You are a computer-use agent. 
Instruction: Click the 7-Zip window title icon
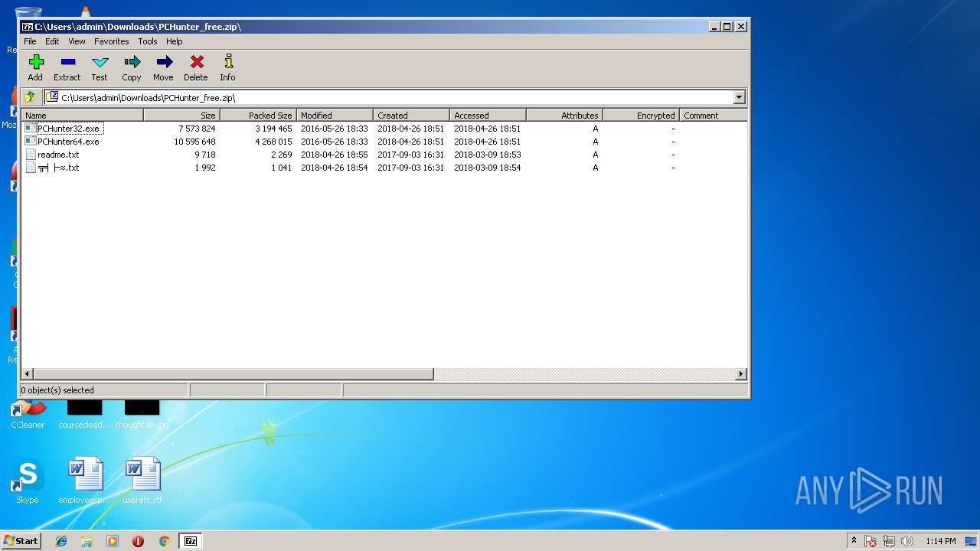point(28,27)
